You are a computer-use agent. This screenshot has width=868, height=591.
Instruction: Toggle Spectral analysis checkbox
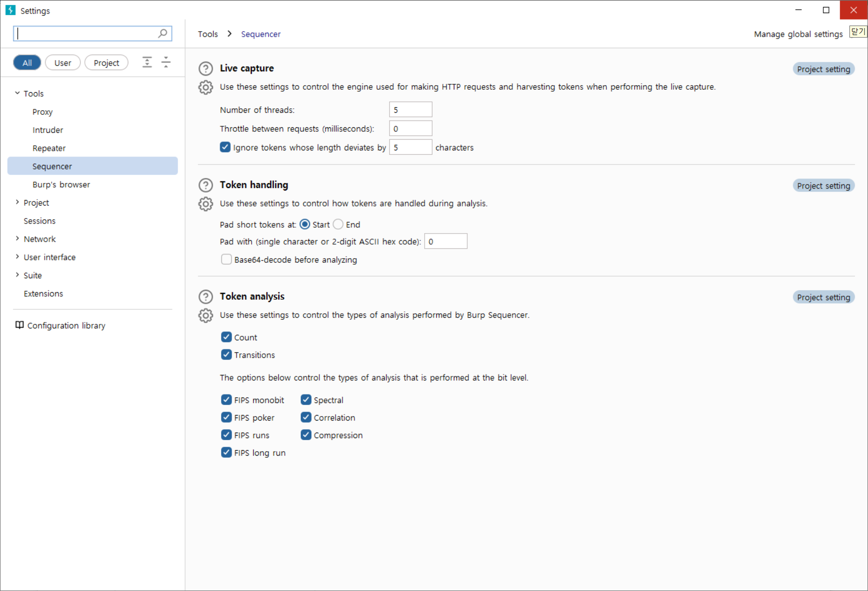pyautogui.click(x=306, y=400)
